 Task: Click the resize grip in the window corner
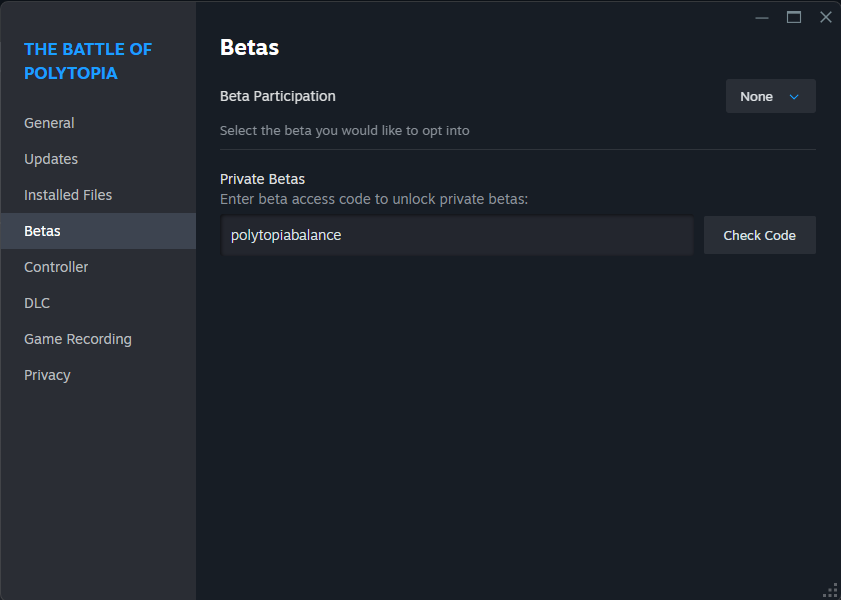point(832,592)
